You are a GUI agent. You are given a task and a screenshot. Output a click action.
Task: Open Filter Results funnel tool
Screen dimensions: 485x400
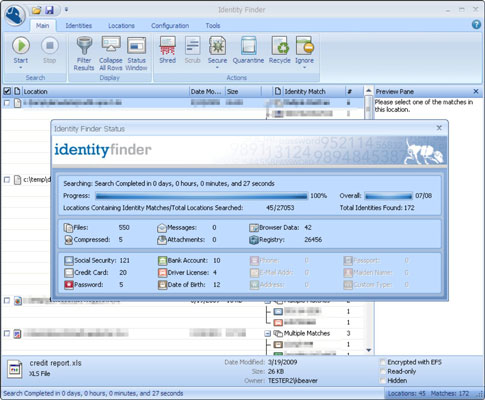tap(84, 46)
